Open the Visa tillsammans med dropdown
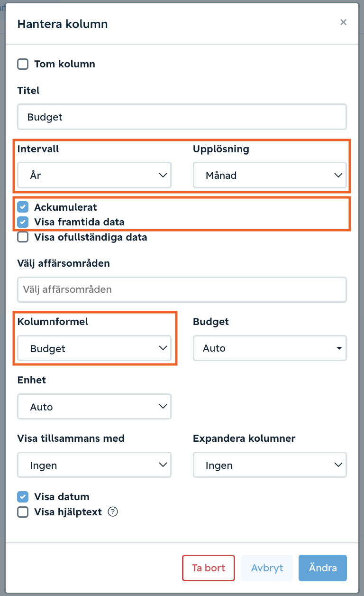 tap(94, 465)
